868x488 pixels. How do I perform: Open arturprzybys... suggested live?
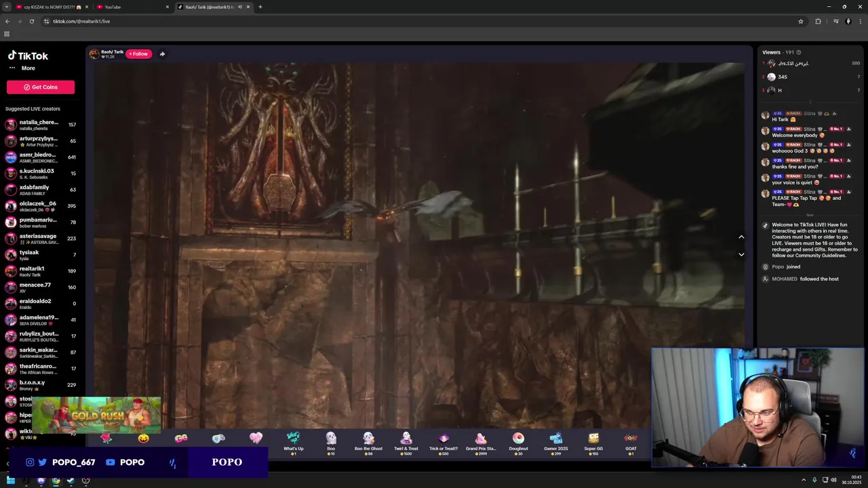41,141
